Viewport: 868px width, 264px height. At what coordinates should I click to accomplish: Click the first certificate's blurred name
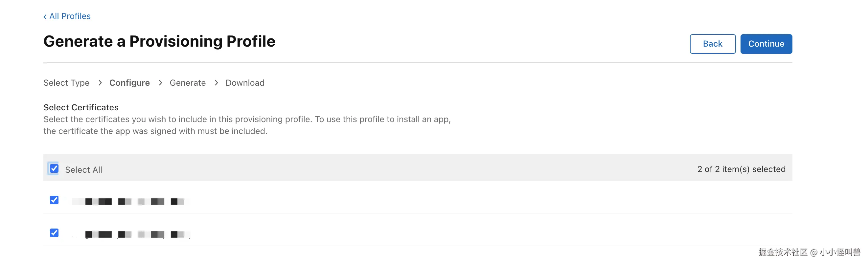pyautogui.click(x=131, y=201)
